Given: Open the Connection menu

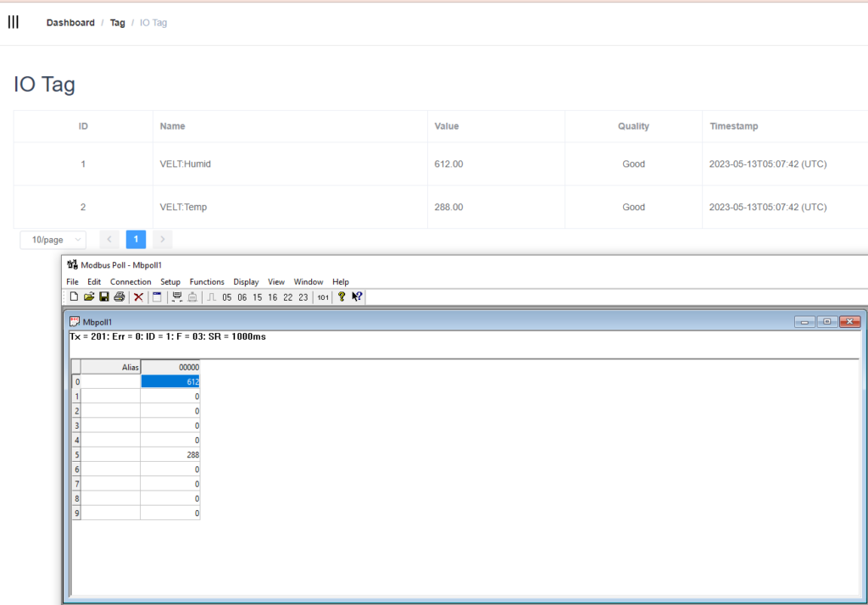Looking at the screenshot, I should pos(131,282).
